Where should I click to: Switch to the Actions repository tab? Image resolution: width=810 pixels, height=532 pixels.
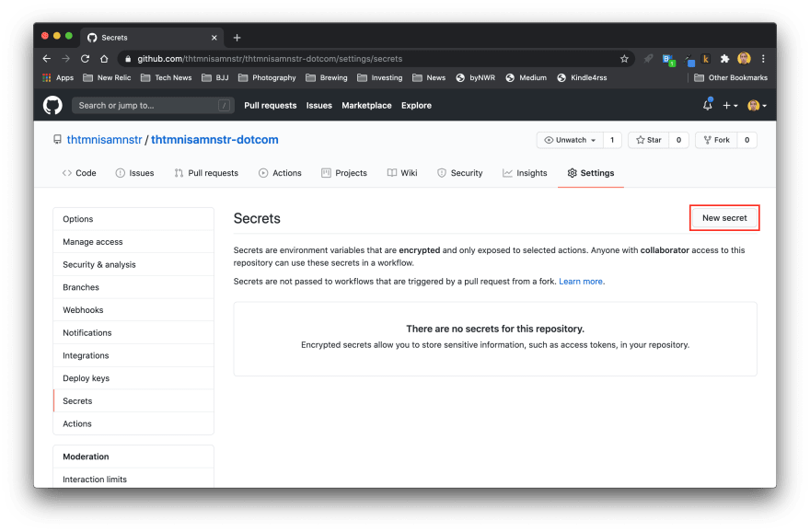280,173
